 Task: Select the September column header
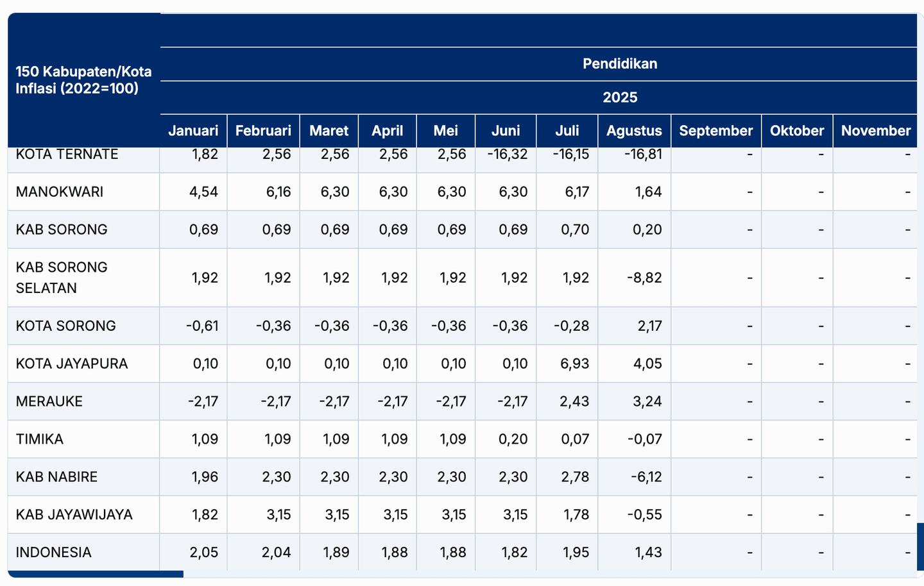(715, 131)
